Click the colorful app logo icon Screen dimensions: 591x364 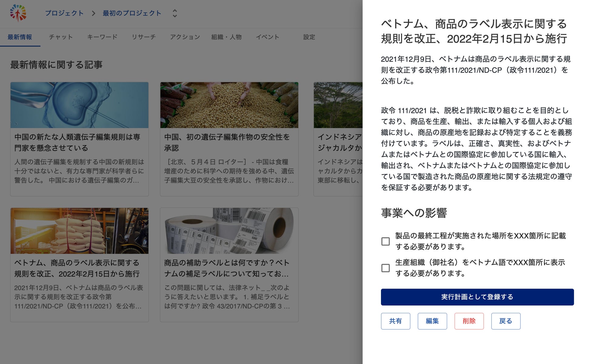click(18, 13)
